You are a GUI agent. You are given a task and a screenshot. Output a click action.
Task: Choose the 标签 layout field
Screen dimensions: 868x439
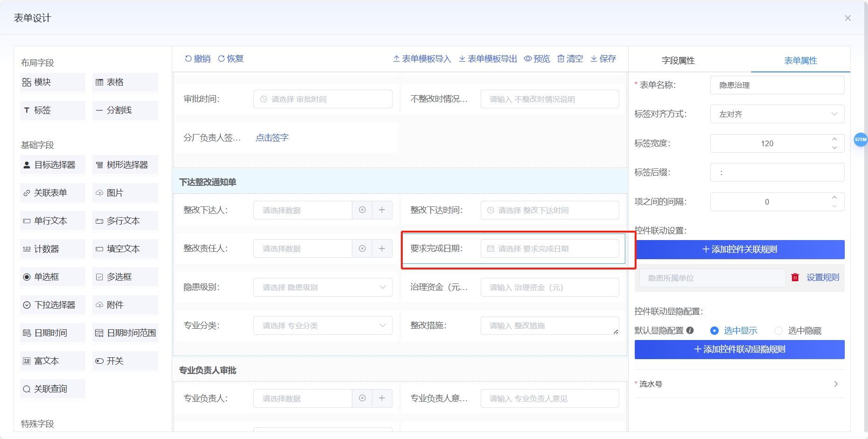coord(52,110)
